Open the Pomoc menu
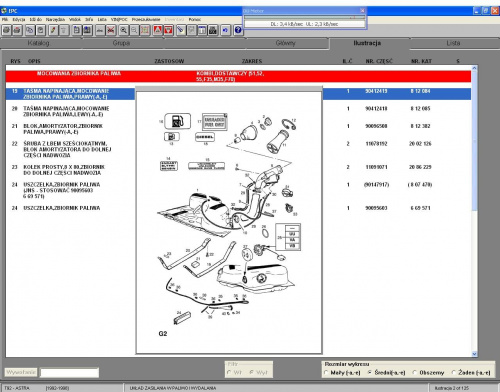The height and width of the screenshot is (392, 500). (195, 20)
